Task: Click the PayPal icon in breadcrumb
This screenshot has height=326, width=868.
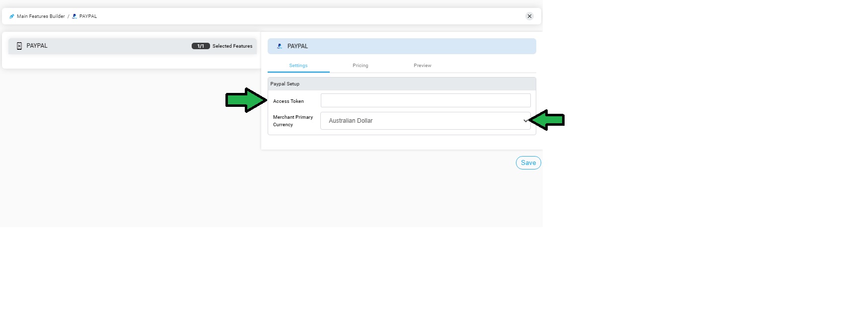Action: (x=74, y=16)
